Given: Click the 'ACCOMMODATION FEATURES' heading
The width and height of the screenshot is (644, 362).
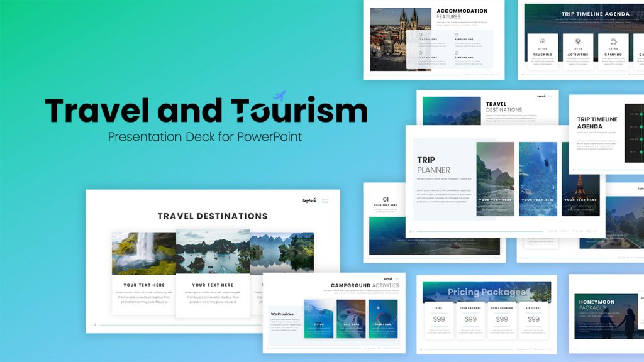Looking at the screenshot, I should click(x=462, y=14).
